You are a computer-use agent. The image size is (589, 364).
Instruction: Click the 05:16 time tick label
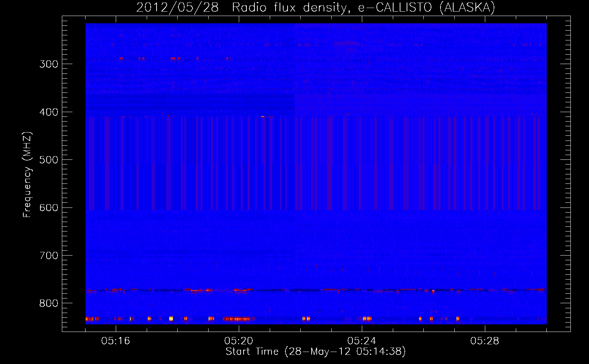[116, 341]
